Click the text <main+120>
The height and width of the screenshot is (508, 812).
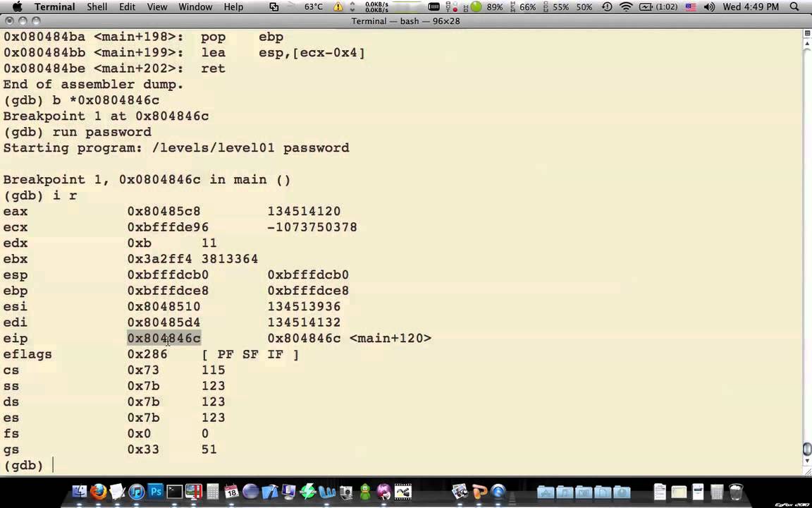pos(390,339)
